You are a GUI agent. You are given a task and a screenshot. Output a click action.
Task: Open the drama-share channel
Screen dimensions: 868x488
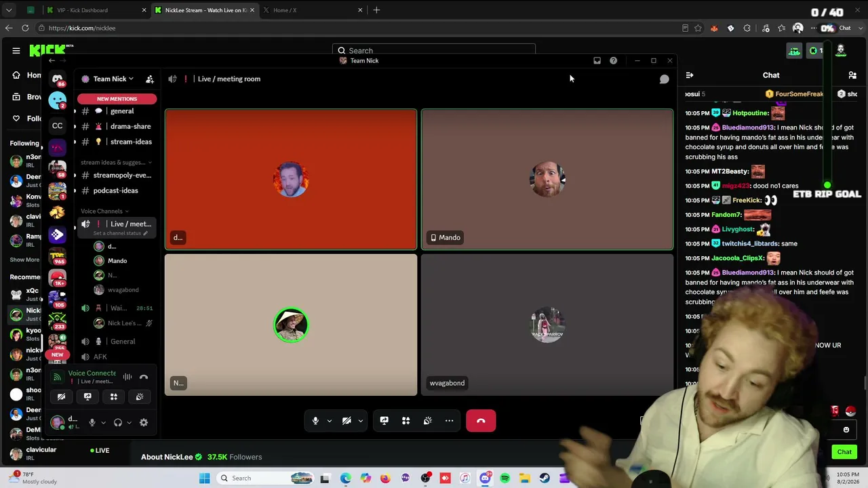[117, 127]
